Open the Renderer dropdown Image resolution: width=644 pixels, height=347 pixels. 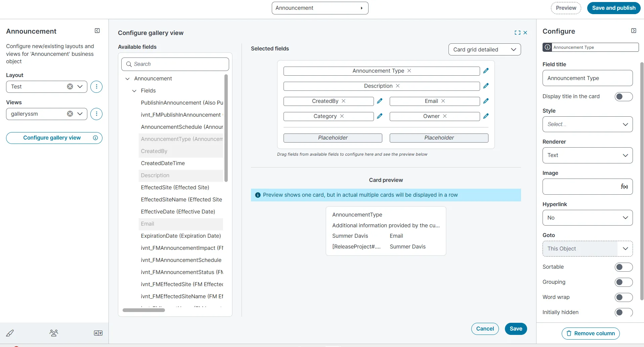[588, 155]
